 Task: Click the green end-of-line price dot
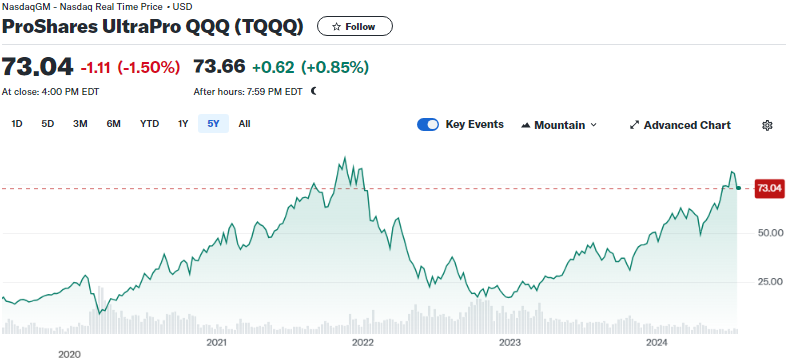click(738, 188)
